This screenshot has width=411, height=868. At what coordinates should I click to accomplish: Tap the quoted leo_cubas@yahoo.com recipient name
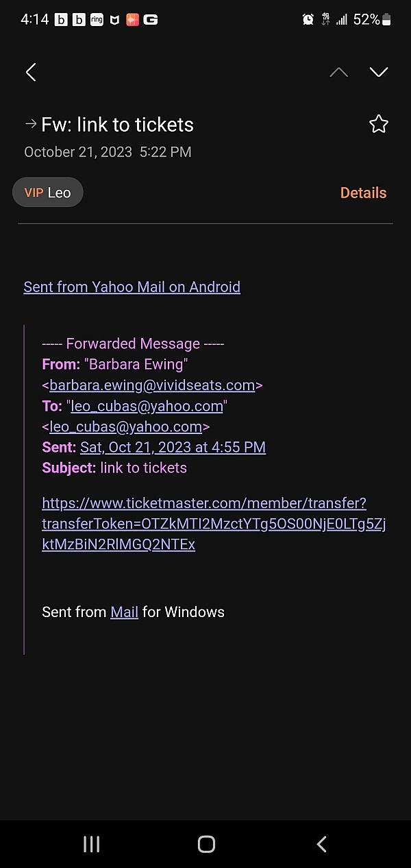pos(147,406)
